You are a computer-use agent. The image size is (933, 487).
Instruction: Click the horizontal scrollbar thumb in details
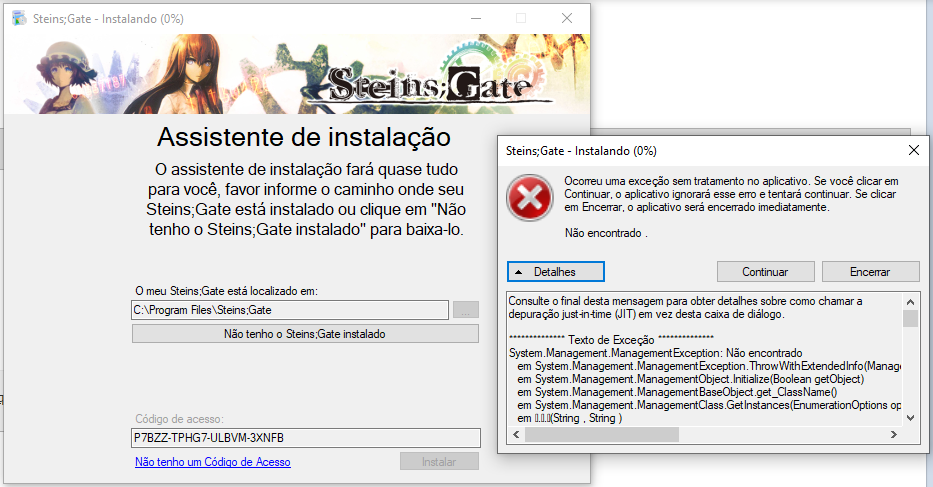point(602,435)
